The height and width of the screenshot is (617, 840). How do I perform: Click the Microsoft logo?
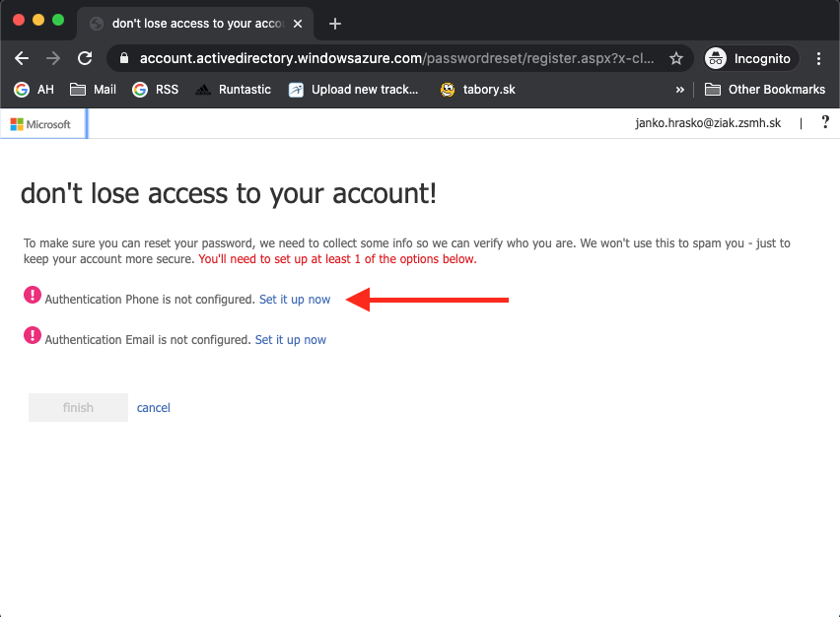(x=41, y=124)
